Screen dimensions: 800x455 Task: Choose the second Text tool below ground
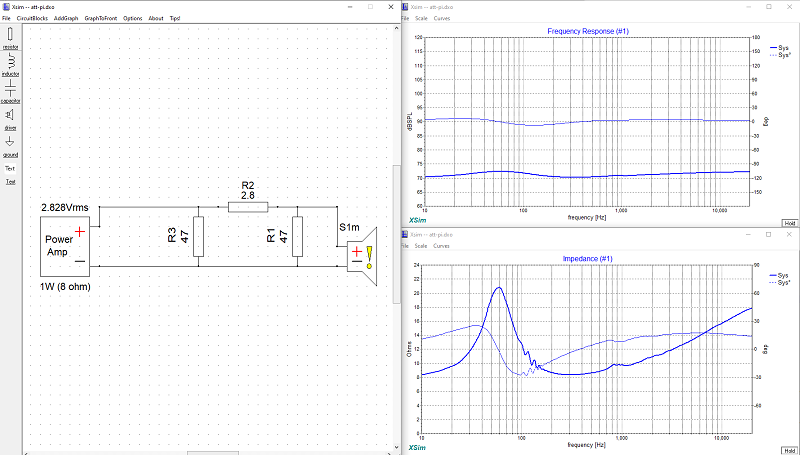point(10,182)
